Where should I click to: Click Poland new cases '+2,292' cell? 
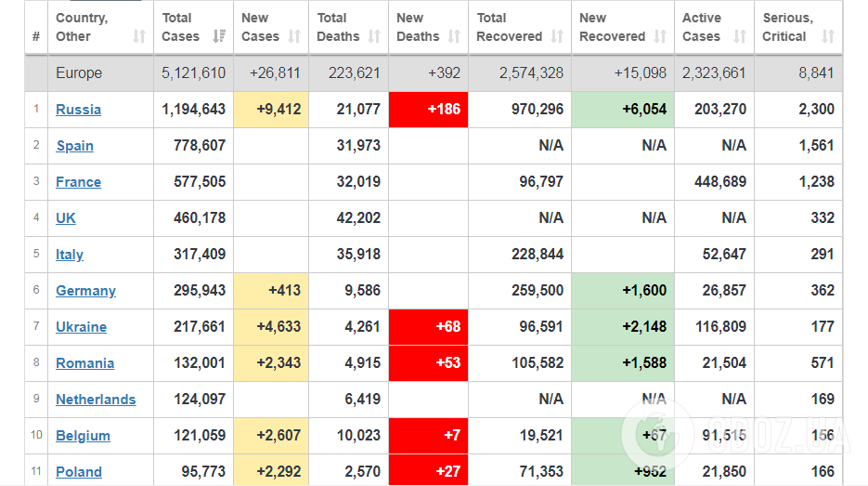271,470
